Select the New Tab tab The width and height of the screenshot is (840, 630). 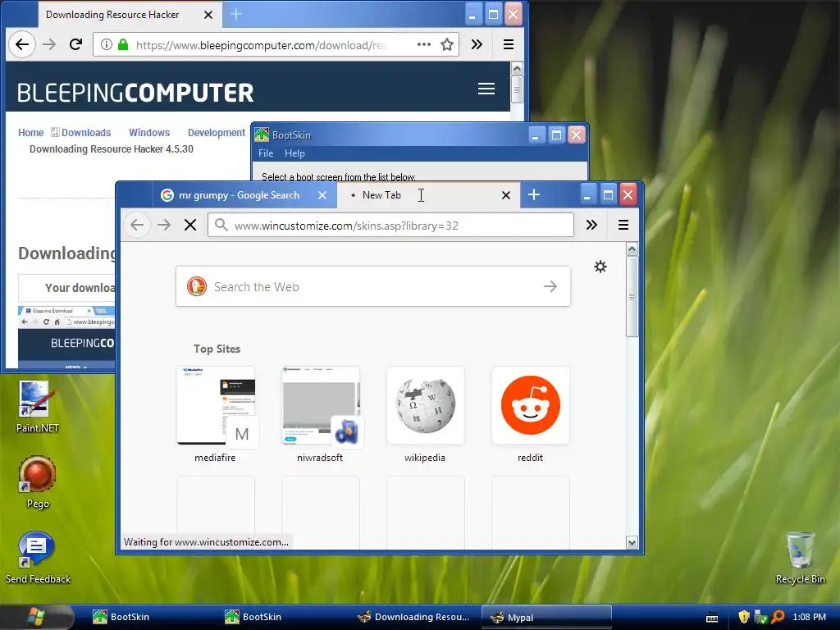[x=427, y=195]
